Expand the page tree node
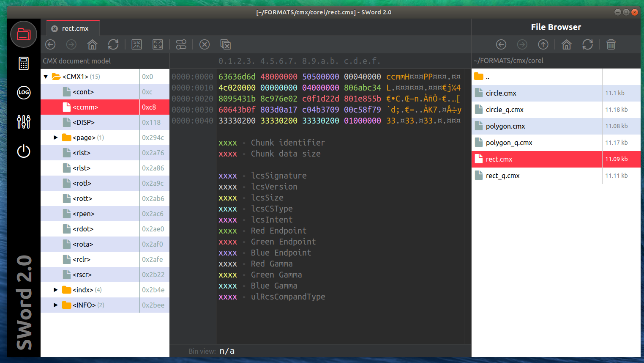This screenshot has height=363, width=644. (55, 137)
